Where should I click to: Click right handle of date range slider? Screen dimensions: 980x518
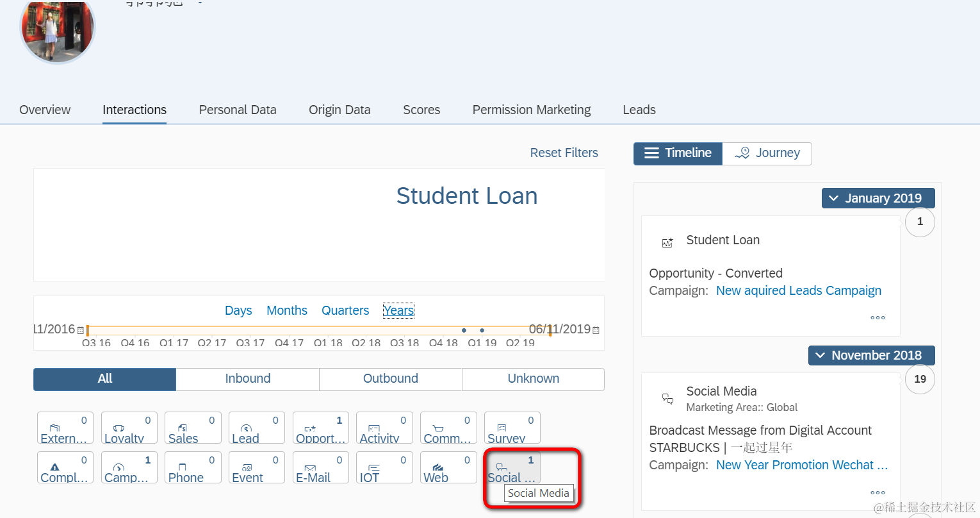550,331
